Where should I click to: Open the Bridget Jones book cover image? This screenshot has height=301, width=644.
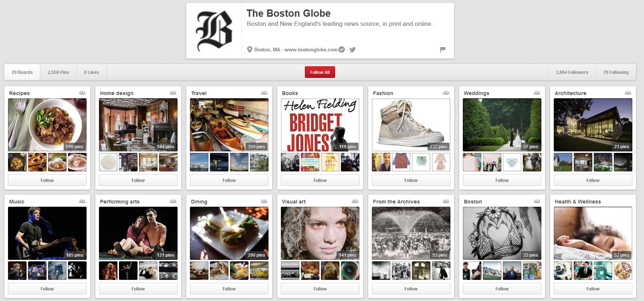(x=320, y=125)
